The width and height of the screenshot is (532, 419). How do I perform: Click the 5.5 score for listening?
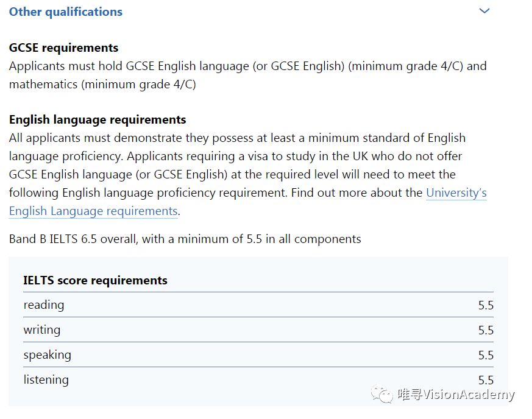[485, 381]
